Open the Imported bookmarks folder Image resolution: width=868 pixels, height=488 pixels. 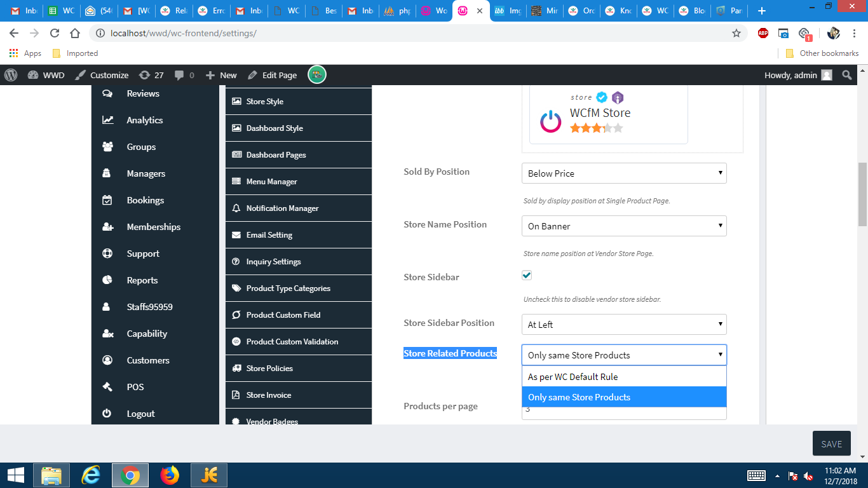75,53
